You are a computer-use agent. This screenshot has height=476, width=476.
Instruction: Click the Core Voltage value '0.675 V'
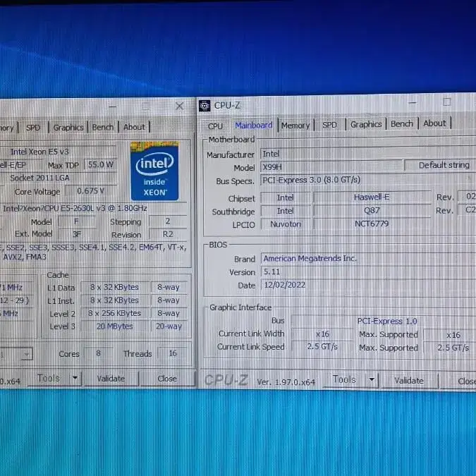pos(90,191)
